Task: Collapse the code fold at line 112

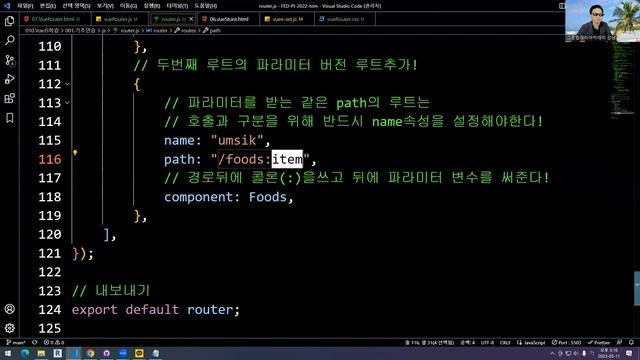Action: [67, 84]
